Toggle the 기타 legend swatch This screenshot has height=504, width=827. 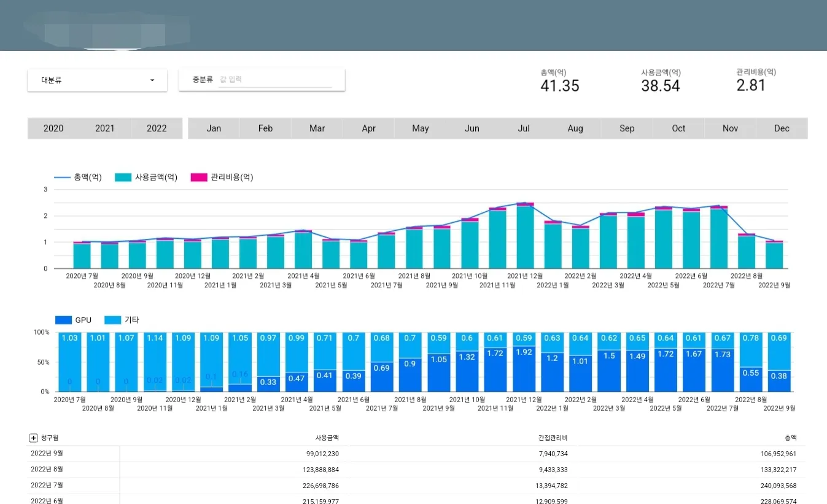(x=113, y=320)
